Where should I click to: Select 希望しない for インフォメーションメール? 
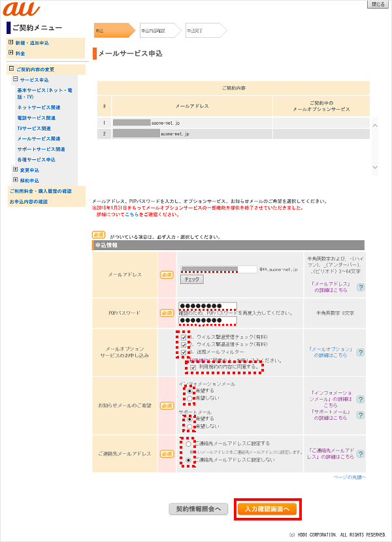[x=189, y=398]
